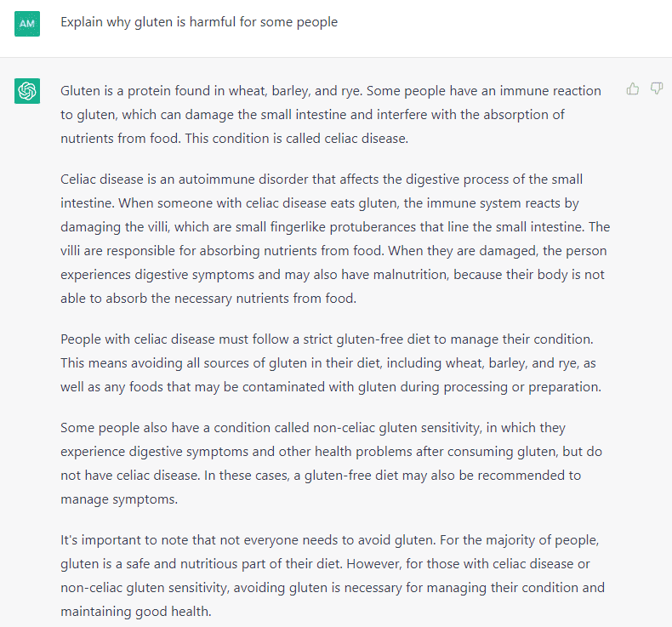This screenshot has width=672, height=627.
Task: Click the thumbs down icon on the response
Action: coord(657,88)
